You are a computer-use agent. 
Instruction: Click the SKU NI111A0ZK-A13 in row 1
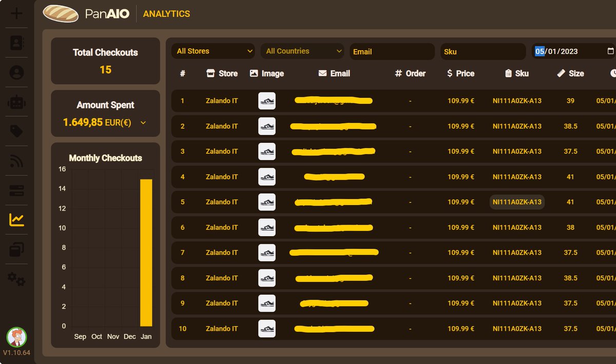pyautogui.click(x=517, y=101)
